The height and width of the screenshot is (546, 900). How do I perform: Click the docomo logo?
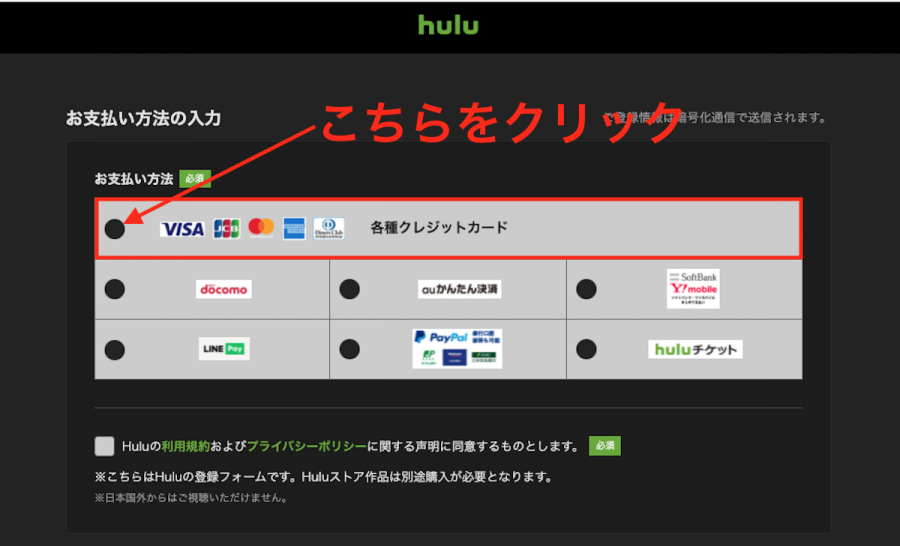coord(224,289)
